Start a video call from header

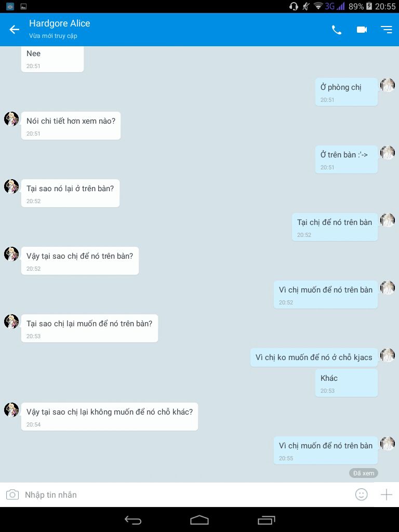coord(362,30)
